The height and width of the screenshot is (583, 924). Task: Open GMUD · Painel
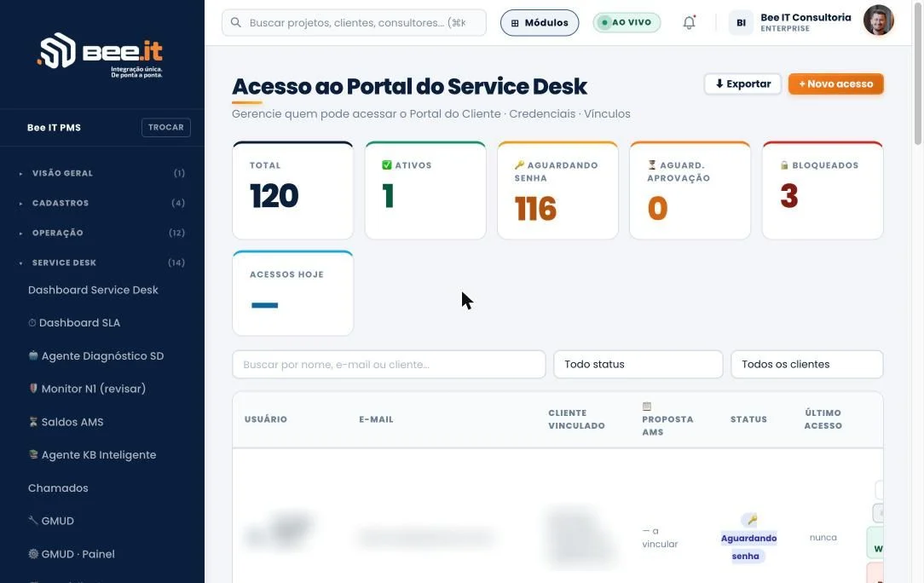tap(78, 554)
